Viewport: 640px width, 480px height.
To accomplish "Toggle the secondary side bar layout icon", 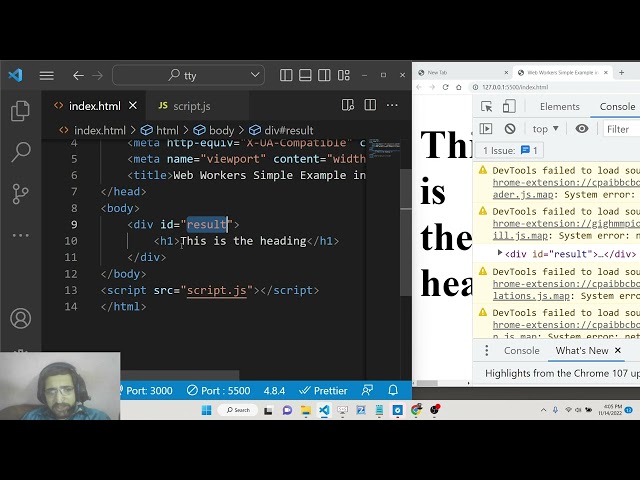I will pos(324,75).
